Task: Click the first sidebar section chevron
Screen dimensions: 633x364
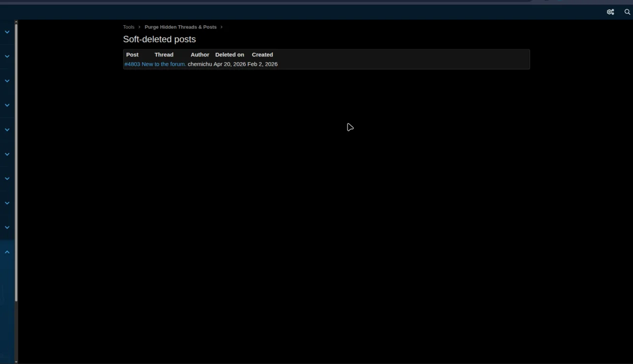Action: 7,32
